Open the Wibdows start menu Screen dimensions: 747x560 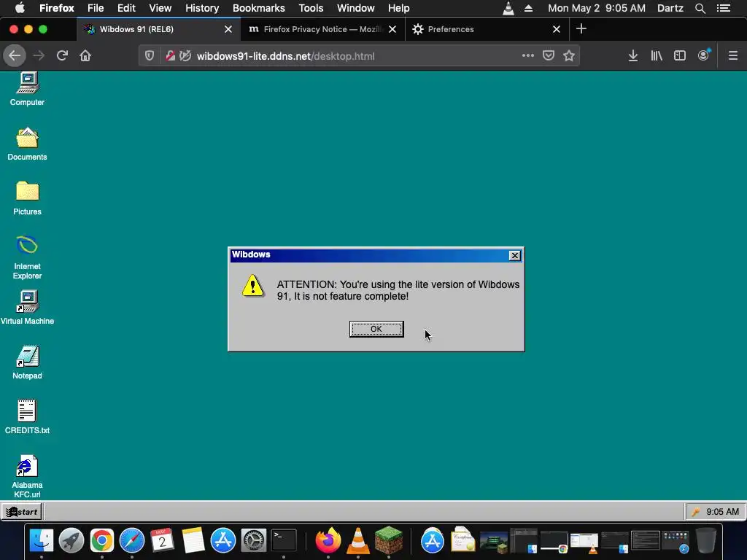22,512
